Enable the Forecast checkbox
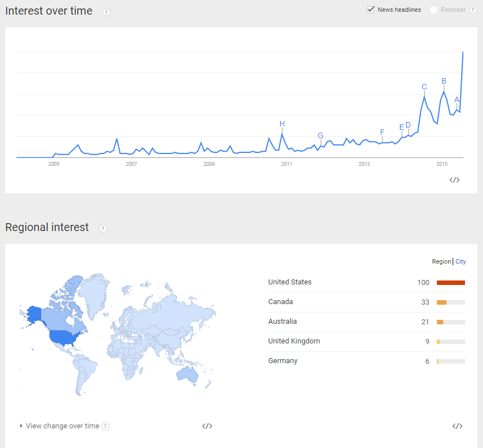This screenshot has width=483, height=448. click(434, 10)
